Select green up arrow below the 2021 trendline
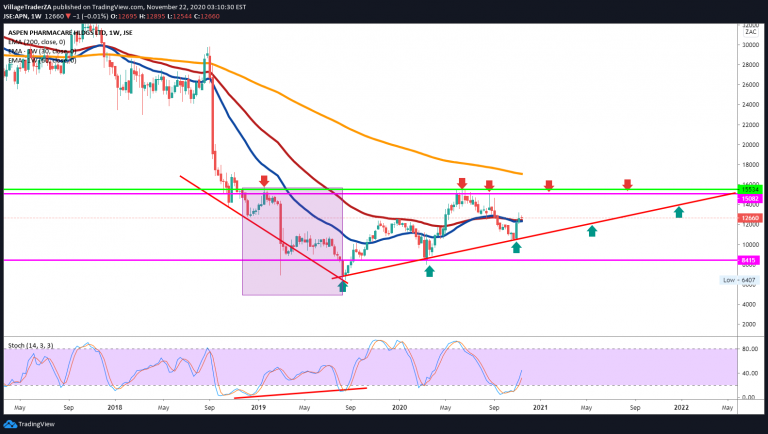Viewport: 768px width, 434px height. click(592, 231)
